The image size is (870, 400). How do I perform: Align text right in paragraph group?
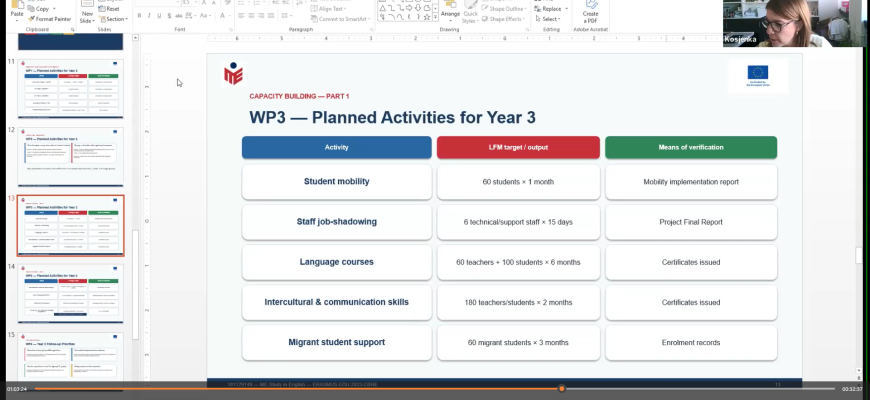click(261, 16)
